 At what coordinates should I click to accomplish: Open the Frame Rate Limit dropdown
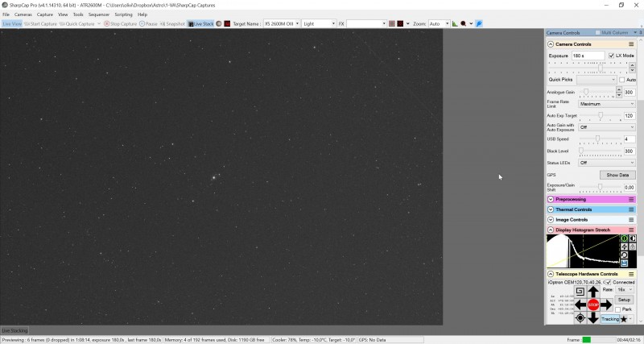pyautogui.click(x=607, y=104)
